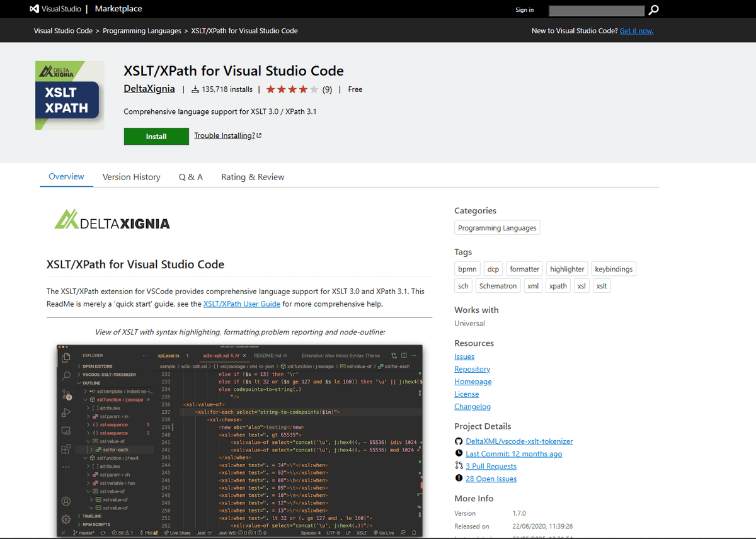Viewport: 756px width, 539px height.
Task: Click the Sign in link
Action: tap(524, 9)
